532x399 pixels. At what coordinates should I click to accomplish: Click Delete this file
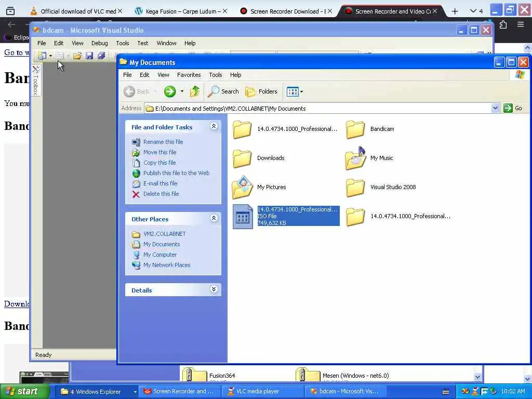161,194
